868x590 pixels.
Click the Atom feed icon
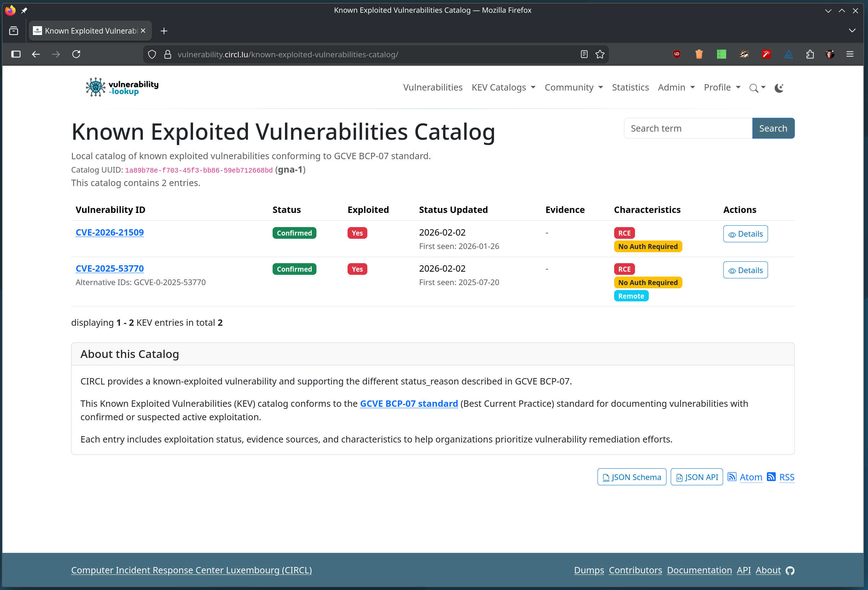coord(732,477)
